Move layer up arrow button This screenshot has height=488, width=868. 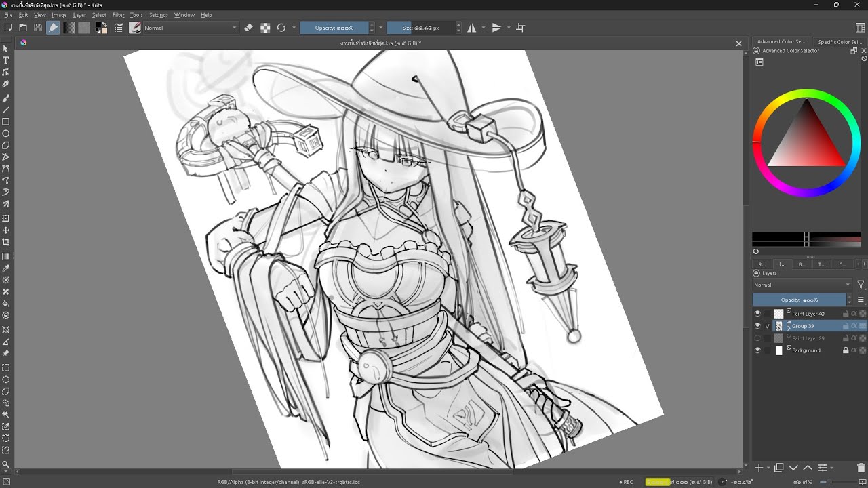[808, 468]
